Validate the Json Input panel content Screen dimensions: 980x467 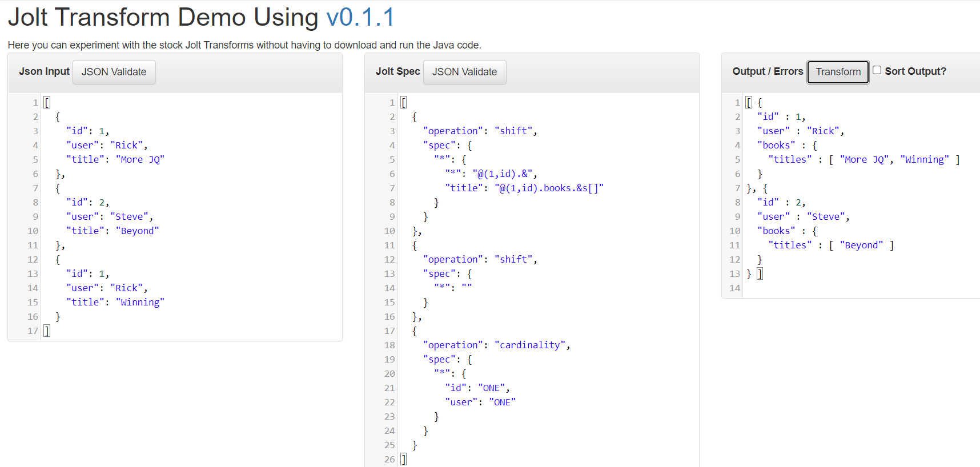(x=114, y=72)
